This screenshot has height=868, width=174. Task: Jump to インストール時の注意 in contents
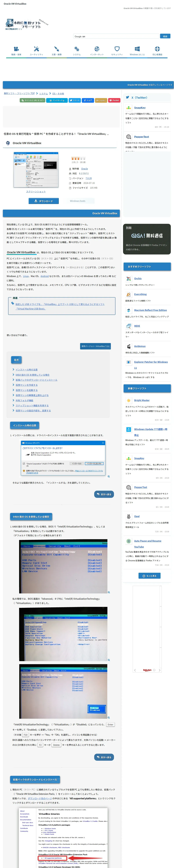(27, 370)
